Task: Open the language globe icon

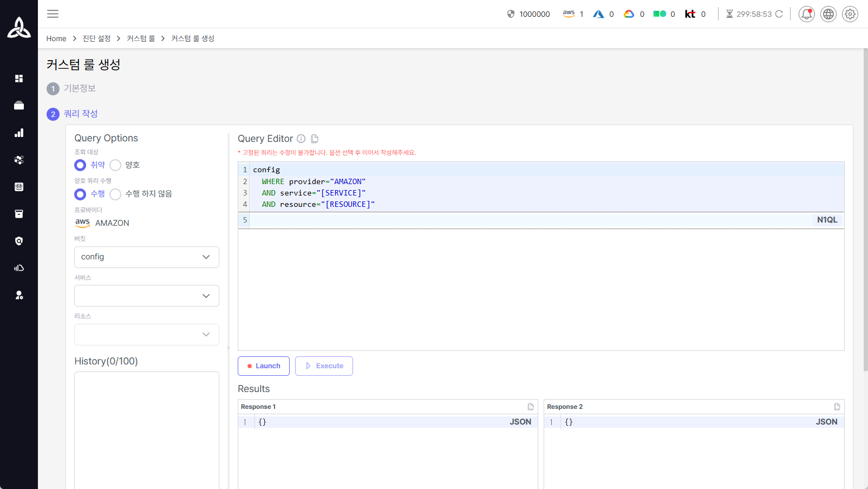Action: tap(828, 14)
